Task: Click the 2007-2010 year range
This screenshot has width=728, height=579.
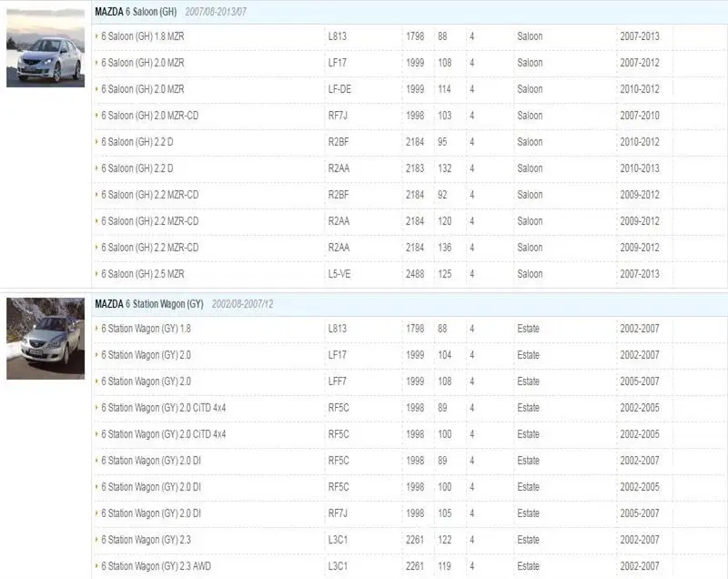Action: click(640, 116)
